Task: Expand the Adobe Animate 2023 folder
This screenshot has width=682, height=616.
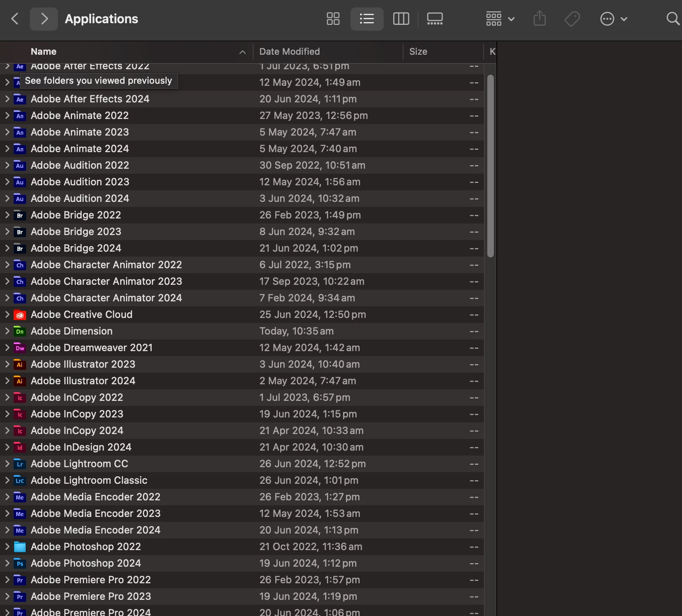Action: point(7,132)
